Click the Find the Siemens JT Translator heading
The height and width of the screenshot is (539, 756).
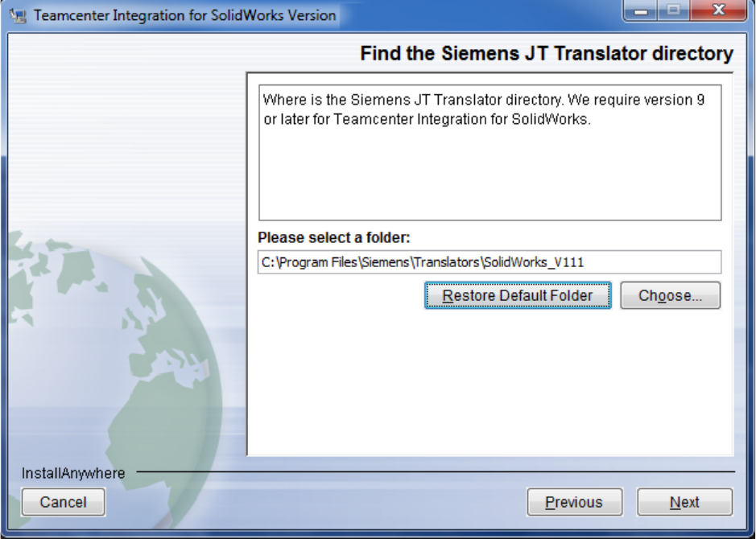pyautogui.click(x=546, y=54)
